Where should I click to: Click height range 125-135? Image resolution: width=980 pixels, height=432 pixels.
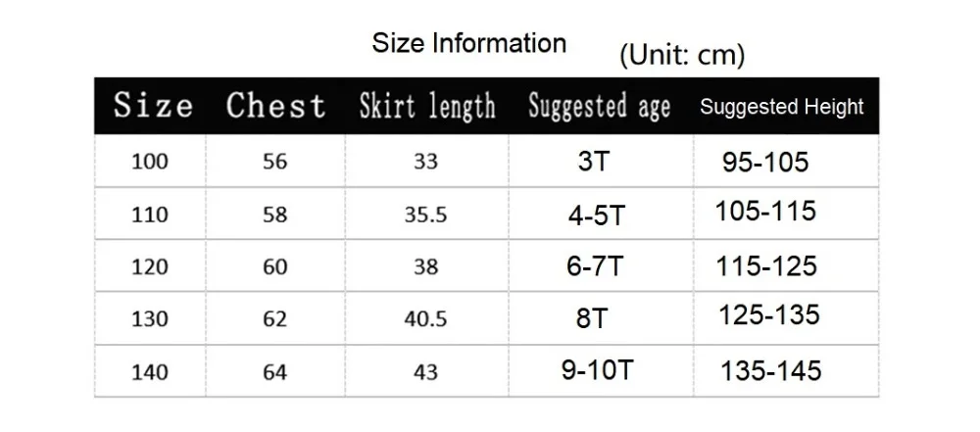[x=768, y=315]
